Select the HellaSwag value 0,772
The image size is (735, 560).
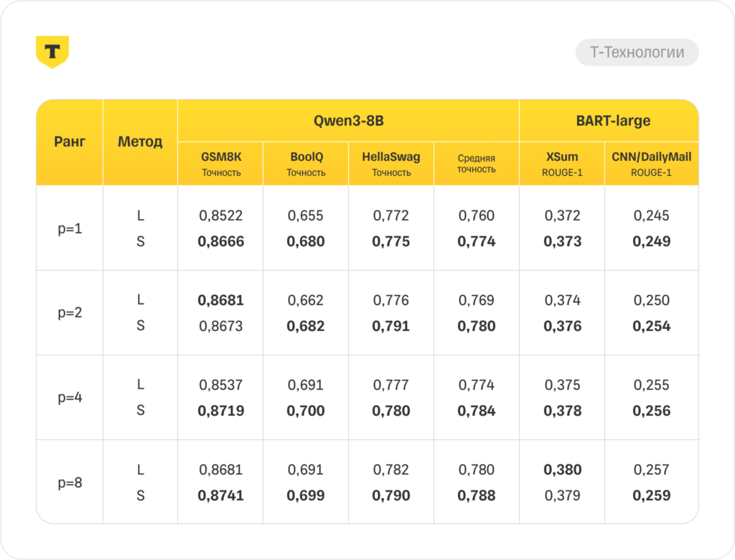click(x=391, y=216)
